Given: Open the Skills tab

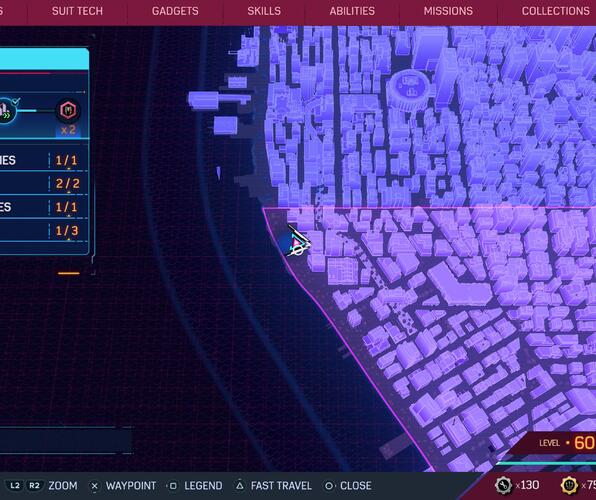Looking at the screenshot, I should pyautogui.click(x=264, y=11).
